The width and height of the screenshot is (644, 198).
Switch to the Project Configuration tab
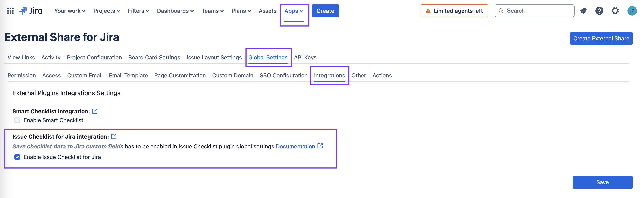pos(94,57)
